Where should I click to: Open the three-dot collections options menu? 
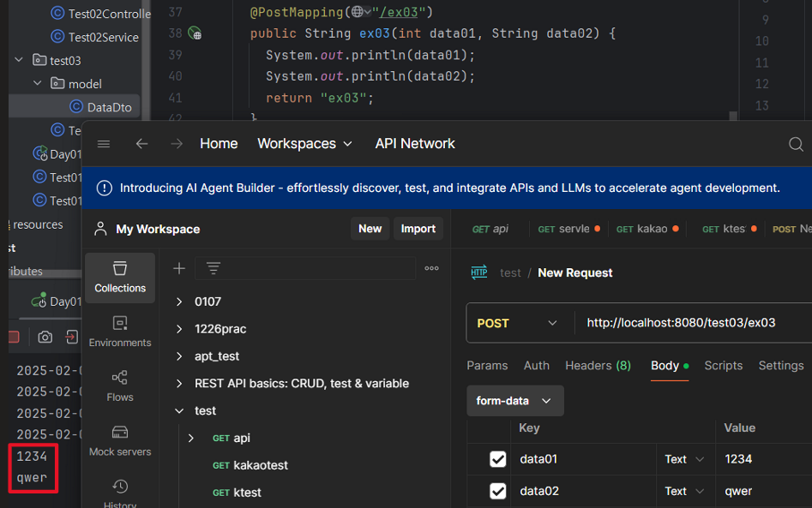tap(431, 268)
